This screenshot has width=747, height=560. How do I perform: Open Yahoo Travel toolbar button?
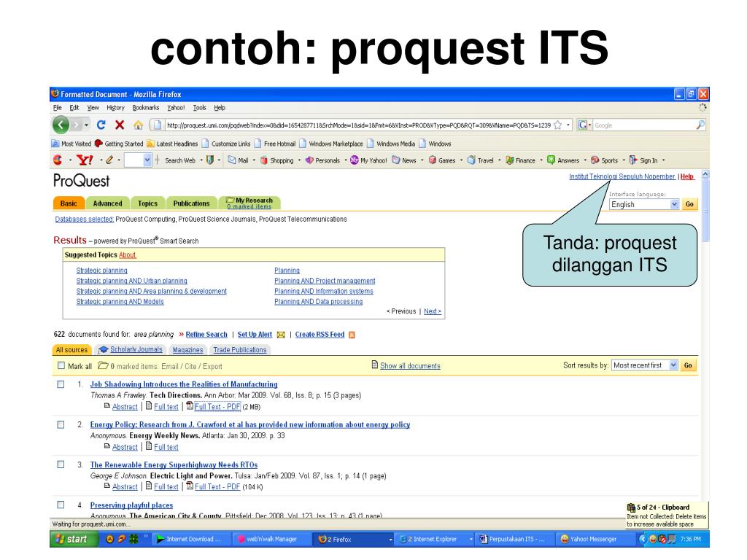click(x=480, y=160)
